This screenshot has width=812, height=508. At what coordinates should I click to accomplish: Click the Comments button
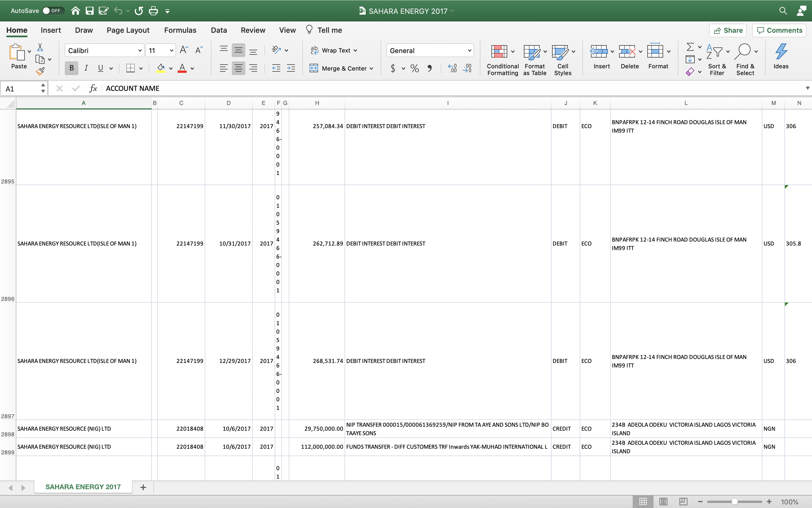coord(779,30)
